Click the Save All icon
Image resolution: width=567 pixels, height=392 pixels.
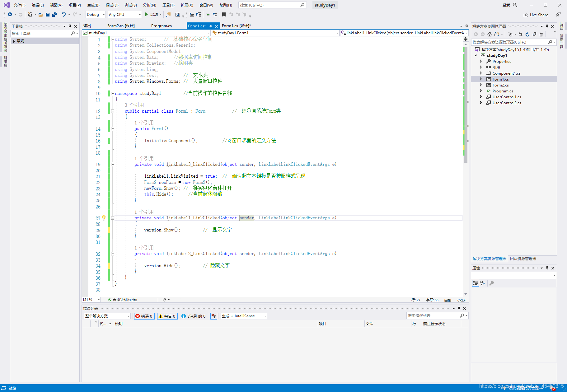pos(54,15)
